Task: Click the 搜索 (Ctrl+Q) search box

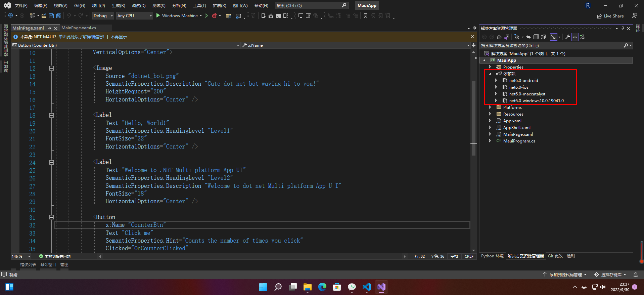Action: 311,5
